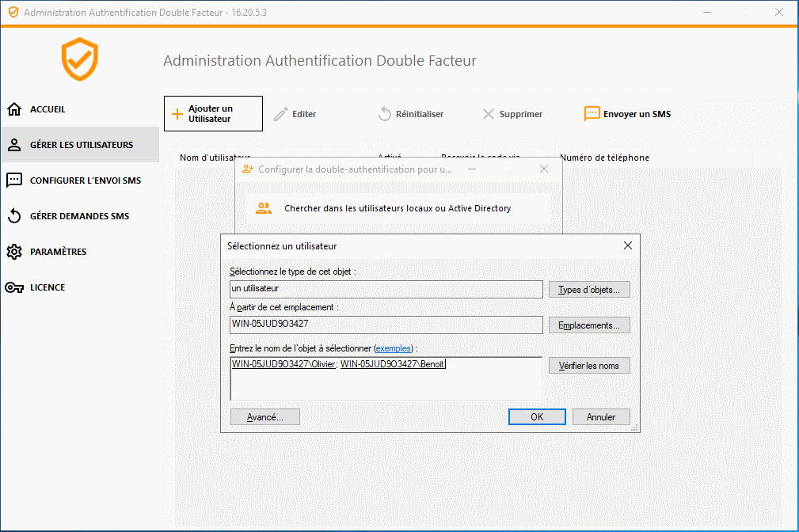Click the Editer pencil toolbar button
799x532 pixels.
click(x=295, y=114)
